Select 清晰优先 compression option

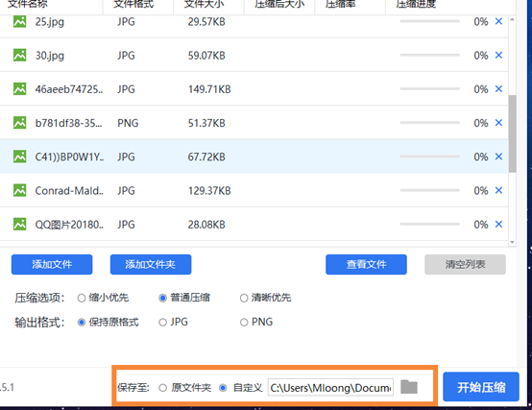[244, 298]
